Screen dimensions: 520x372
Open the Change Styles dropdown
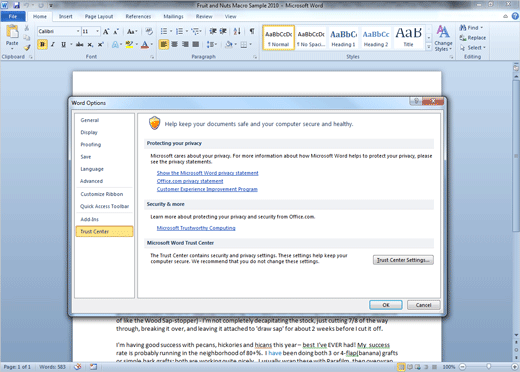(x=443, y=39)
